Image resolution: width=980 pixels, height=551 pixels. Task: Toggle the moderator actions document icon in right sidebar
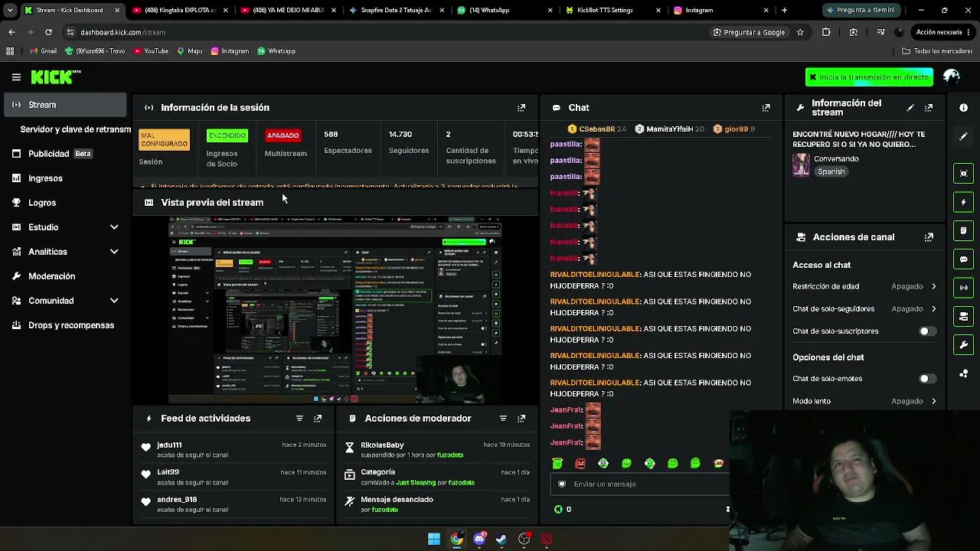click(963, 230)
